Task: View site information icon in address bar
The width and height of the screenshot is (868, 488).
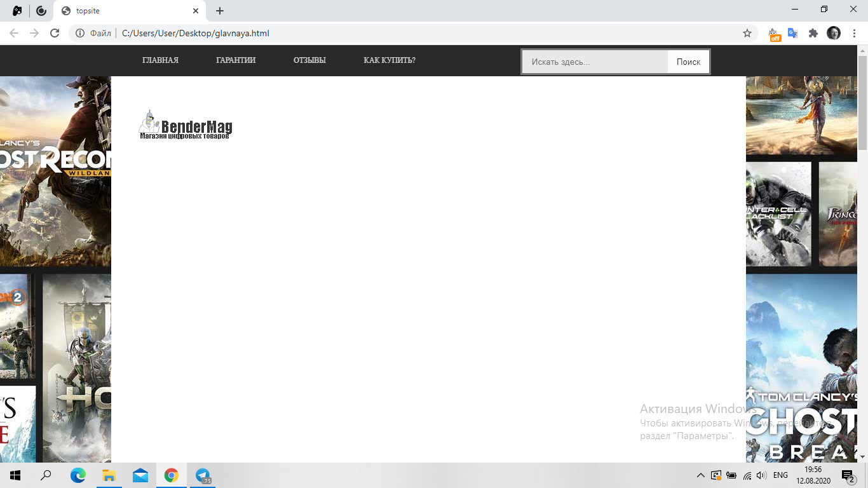Action: click(80, 33)
